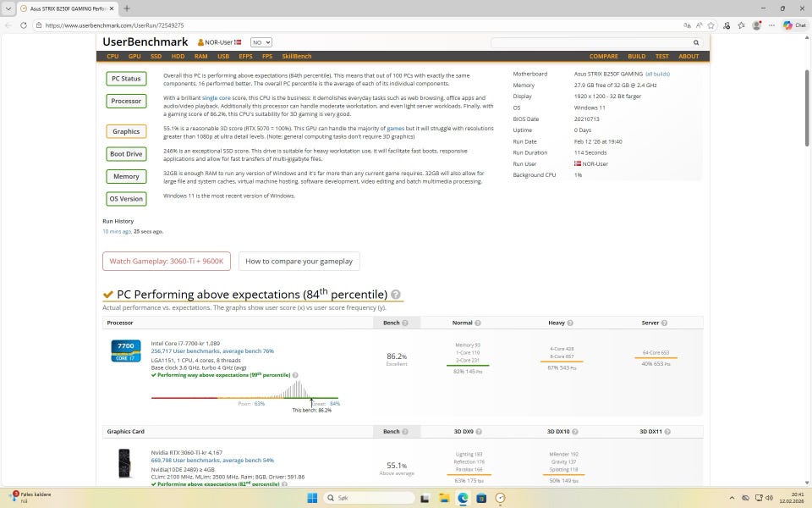Click How to compare your gameplay button
The image size is (812, 508).
pos(299,261)
